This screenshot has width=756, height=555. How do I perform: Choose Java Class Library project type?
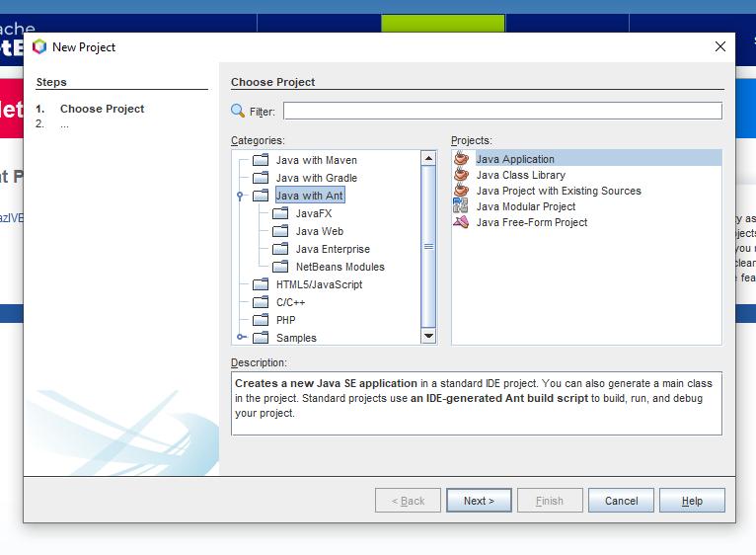(x=521, y=175)
